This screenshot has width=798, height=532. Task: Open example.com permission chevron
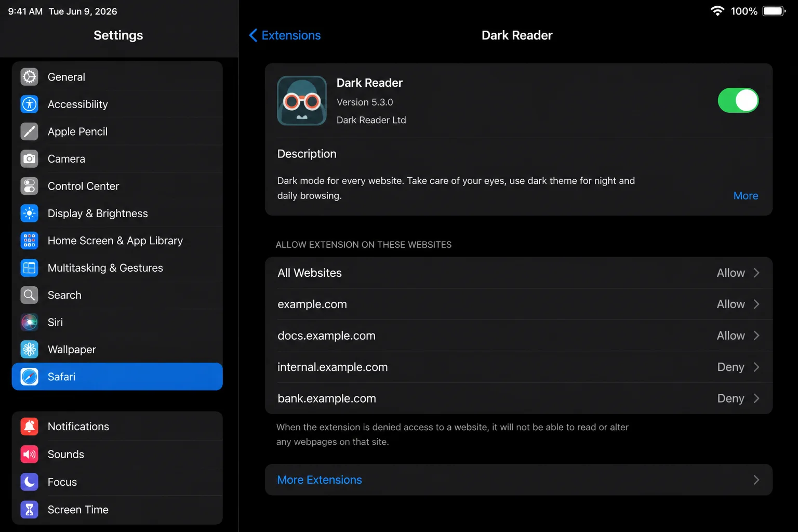coord(756,304)
